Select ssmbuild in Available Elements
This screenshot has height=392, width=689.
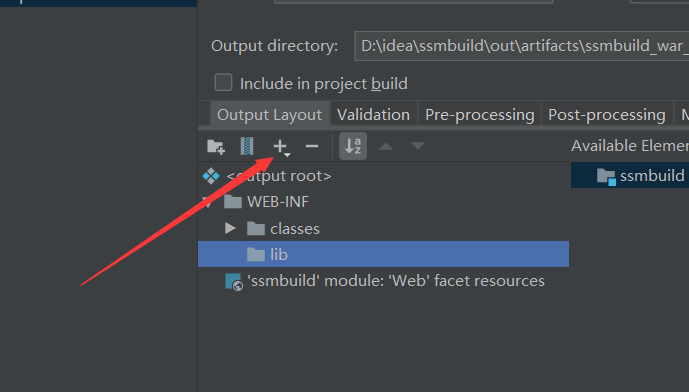tap(630, 176)
